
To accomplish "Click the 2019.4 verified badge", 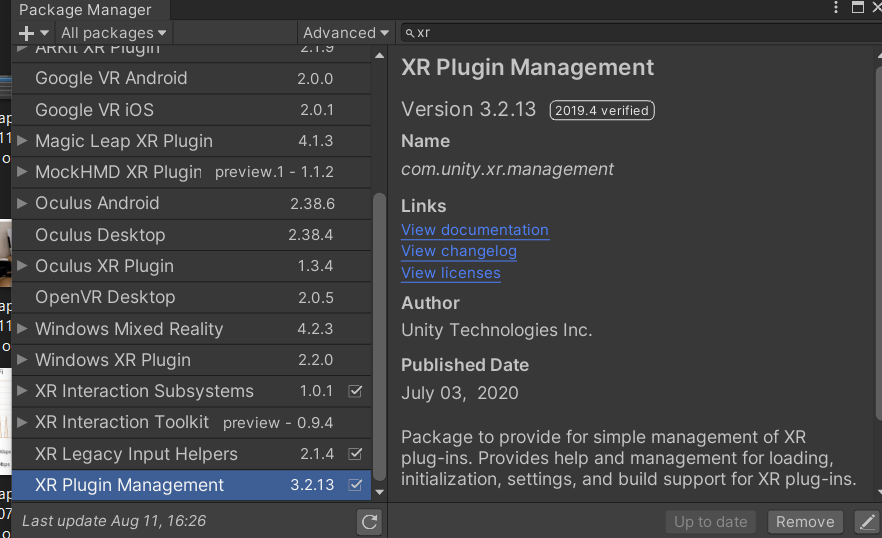I will (x=602, y=110).
